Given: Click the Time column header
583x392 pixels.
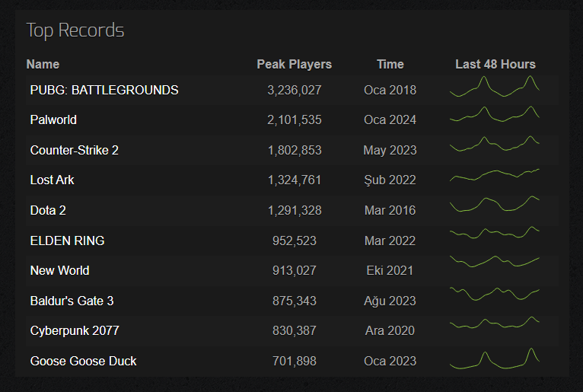Looking at the screenshot, I should click(x=390, y=65).
